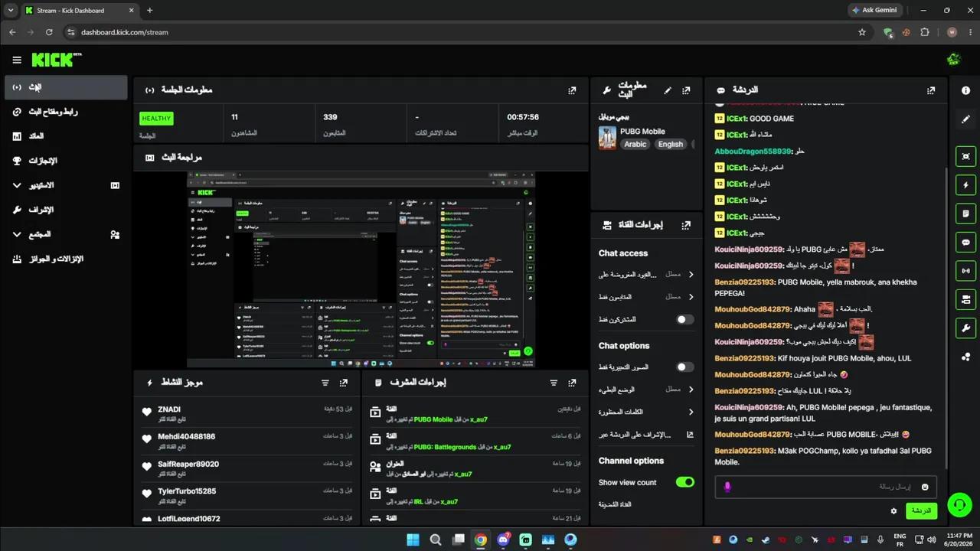Viewport: 980px width, 551px height.
Task: Toggle the للمشتركين فقط subscribers-only switch
Action: click(x=685, y=319)
